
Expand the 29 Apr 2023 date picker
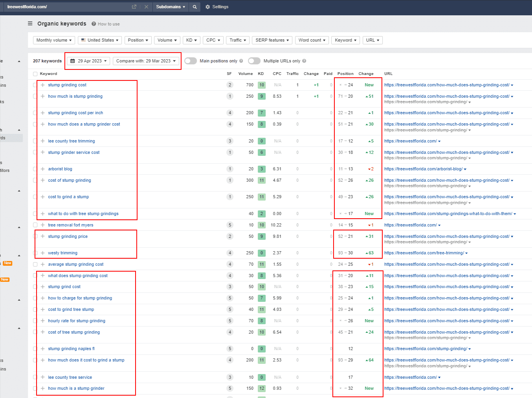(x=89, y=61)
